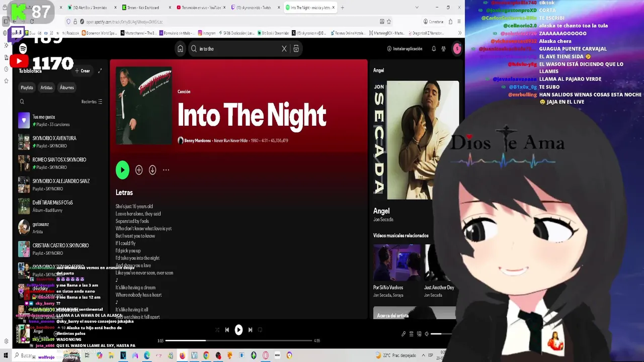Open SKYNORIO X ALEJANDRO SANZ playlist

(60, 185)
